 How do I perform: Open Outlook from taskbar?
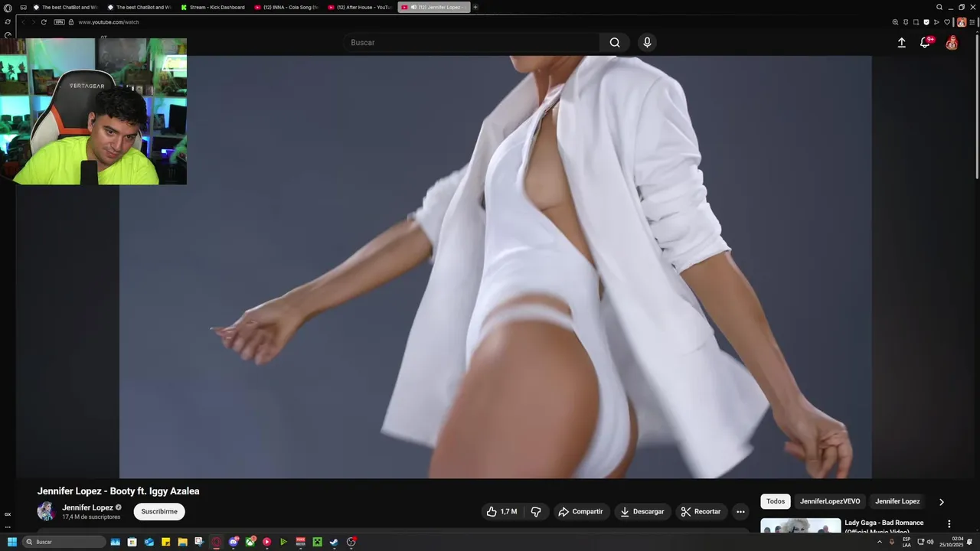point(149,542)
